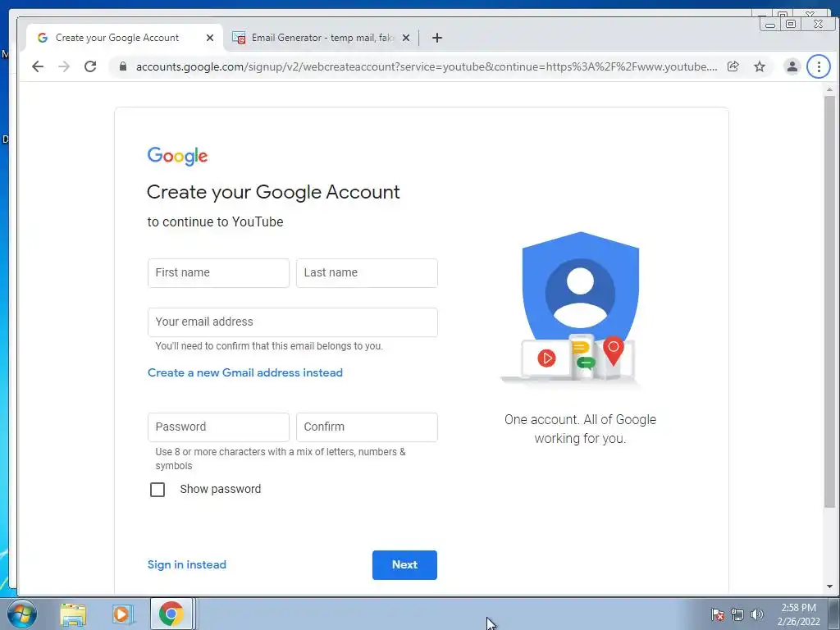The width and height of the screenshot is (840, 630).
Task: Open Chrome's three-dot menu
Action: (819, 66)
